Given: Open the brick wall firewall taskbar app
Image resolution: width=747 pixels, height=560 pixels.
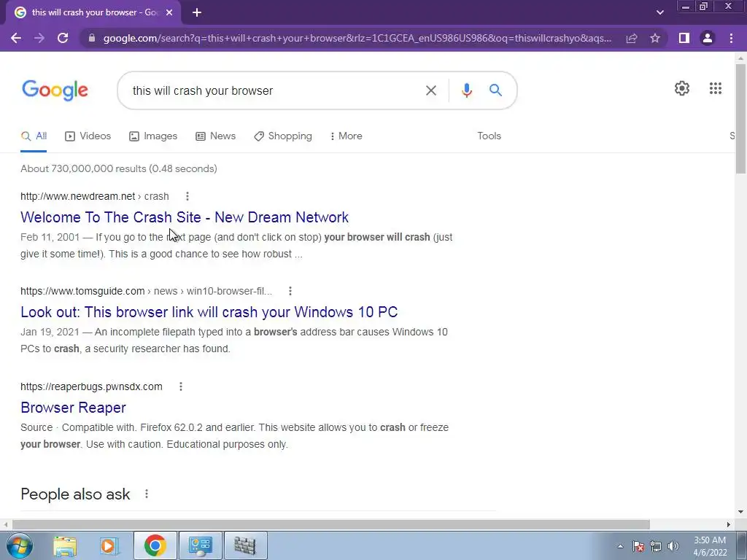Looking at the screenshot, I should click(x=245, y=545).
